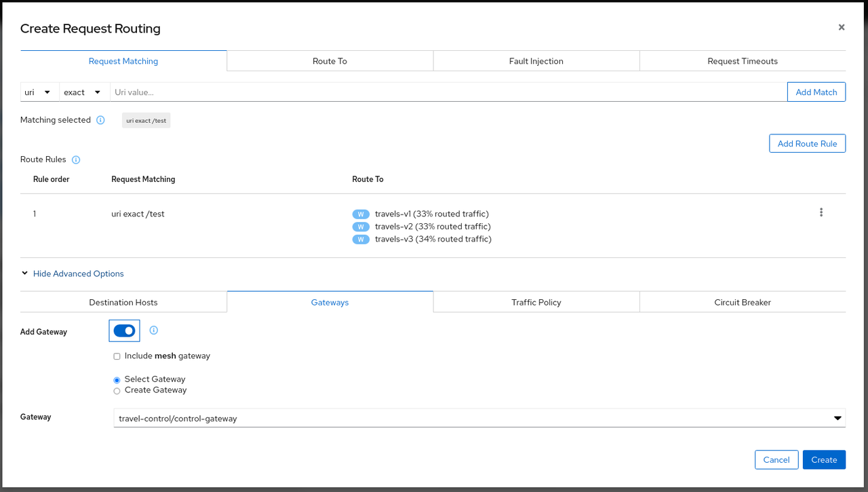Collapse Hide Advanced Options section

73,273
